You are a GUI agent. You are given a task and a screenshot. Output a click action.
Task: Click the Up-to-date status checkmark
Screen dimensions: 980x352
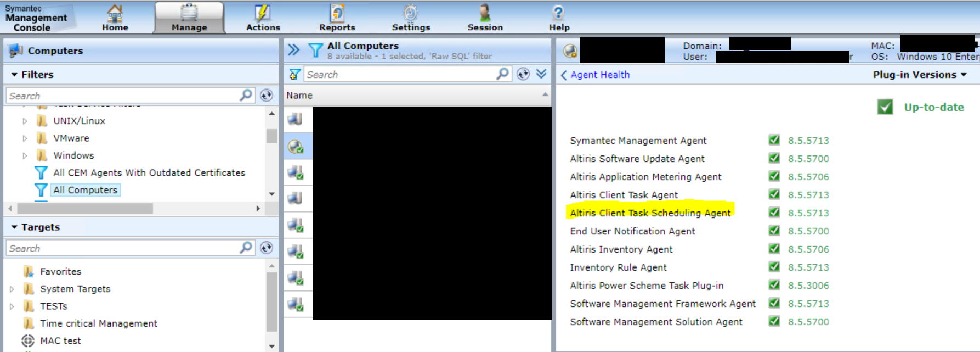(x=885, y=107)
